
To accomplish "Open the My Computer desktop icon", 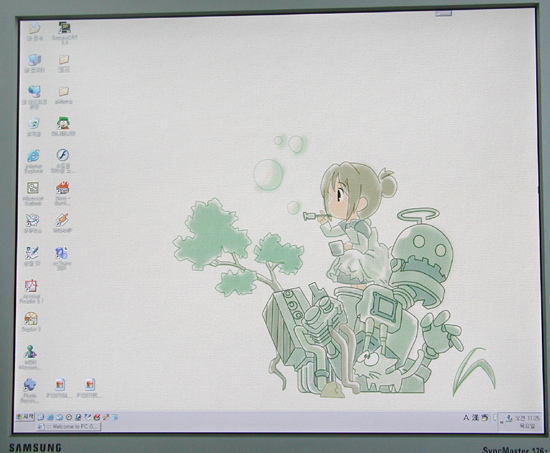I will click(x=34, y=64).
